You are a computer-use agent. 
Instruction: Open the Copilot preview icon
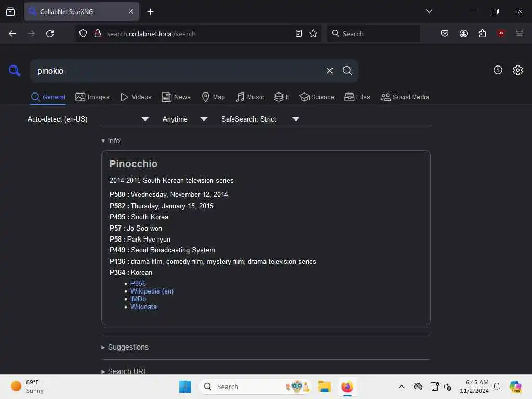pos(515,387)
